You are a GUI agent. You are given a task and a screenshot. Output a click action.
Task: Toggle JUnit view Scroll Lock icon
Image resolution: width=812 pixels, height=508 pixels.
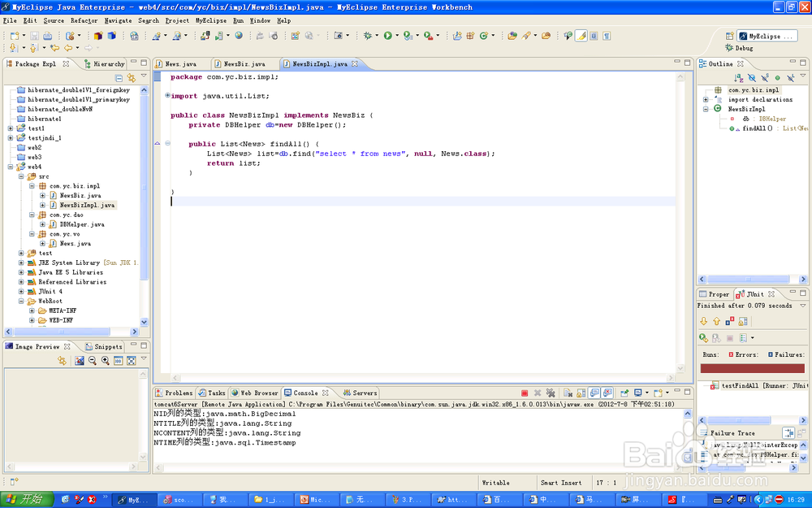tap(743, 321)
